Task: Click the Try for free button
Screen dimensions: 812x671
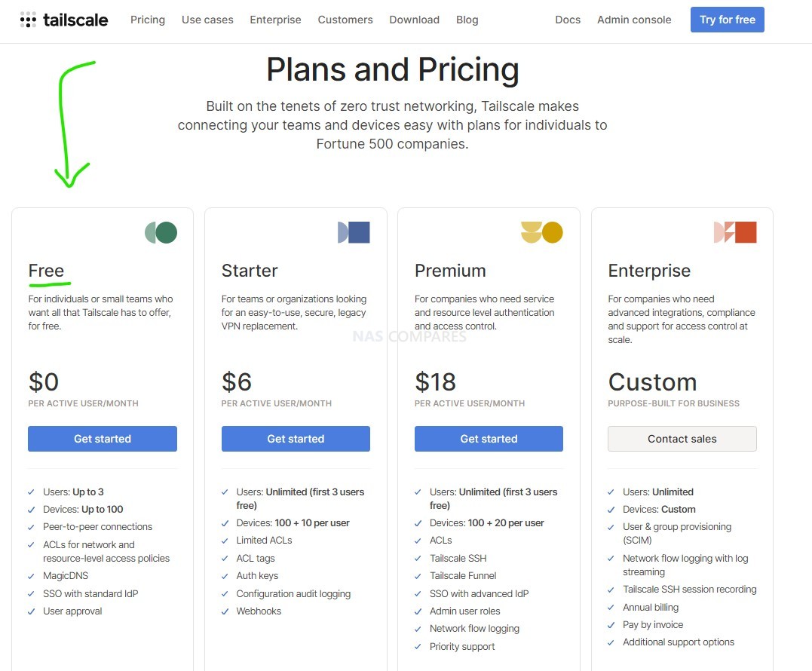Action: pos(727,20)
